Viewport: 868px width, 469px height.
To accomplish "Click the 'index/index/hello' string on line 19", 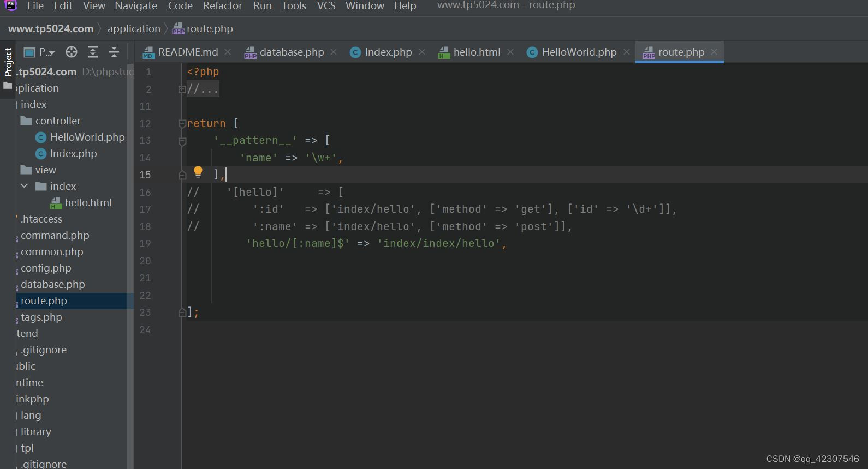I will tap(439, 243).
